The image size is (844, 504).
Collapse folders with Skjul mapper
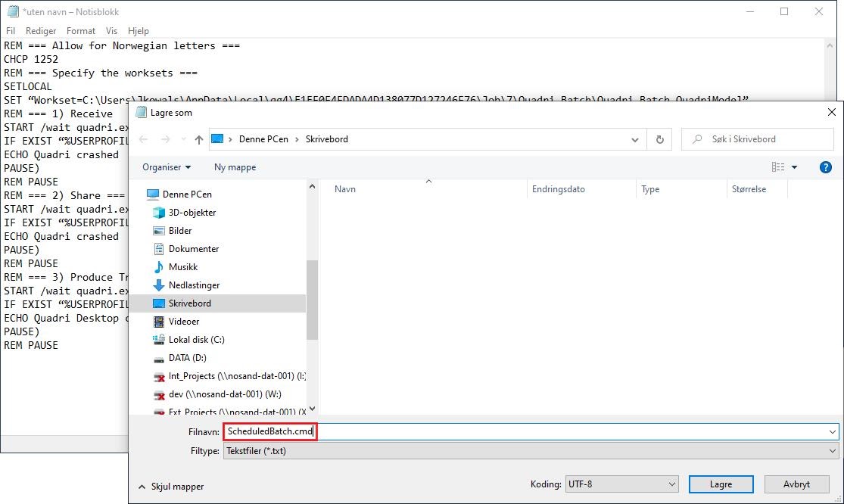pyautogui.click(x=171, y=487)
